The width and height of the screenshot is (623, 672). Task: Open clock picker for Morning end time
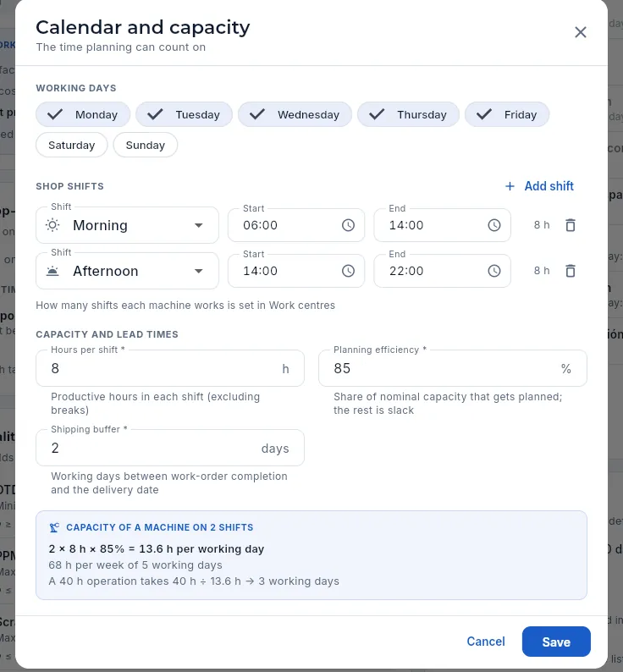coord(494,225)
